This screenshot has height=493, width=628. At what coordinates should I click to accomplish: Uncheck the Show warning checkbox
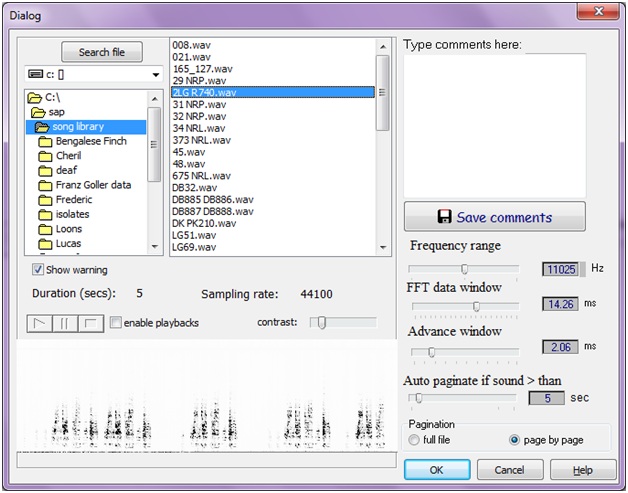point(38,270)
